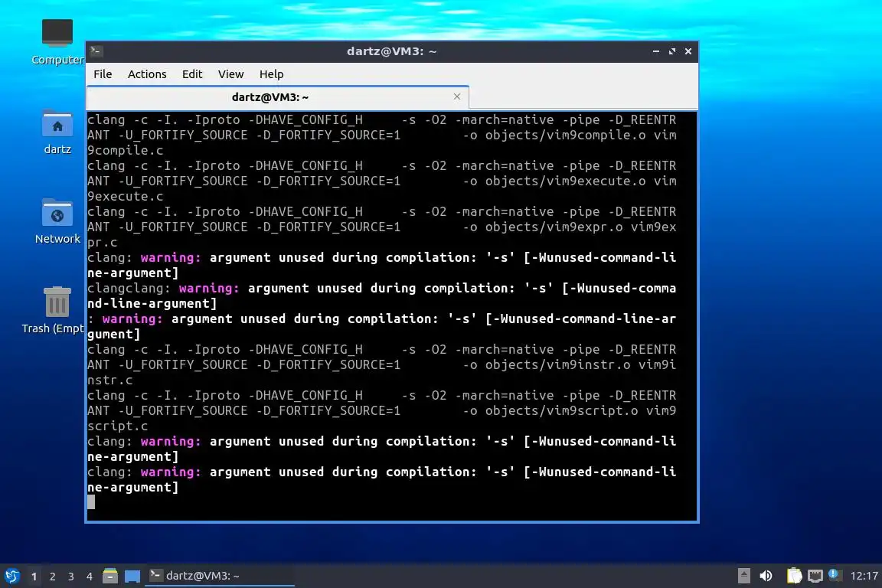
Task: Select the Trash desktop icon
Action: pyautogui.click(x=56, y=310)
